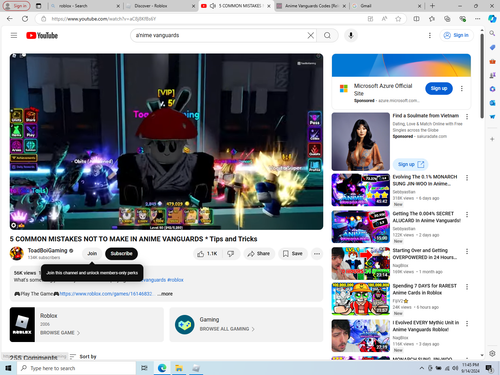Viewport: 500px width, 375px height.
Task: Open menu for Secret Alucard video
Action: (x=467, y=214)
